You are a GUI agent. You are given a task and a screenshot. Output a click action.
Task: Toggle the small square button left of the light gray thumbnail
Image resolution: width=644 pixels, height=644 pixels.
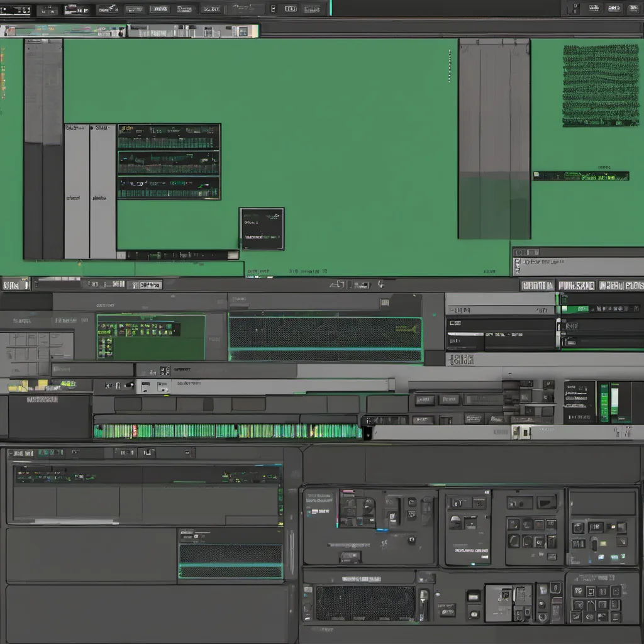(x=474, y=596)
